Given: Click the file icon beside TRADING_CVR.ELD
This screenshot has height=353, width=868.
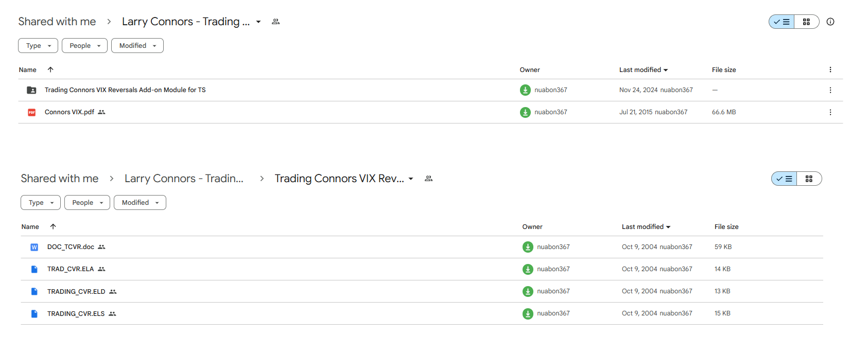Looking at the screenshot, I should pos(34,291).
